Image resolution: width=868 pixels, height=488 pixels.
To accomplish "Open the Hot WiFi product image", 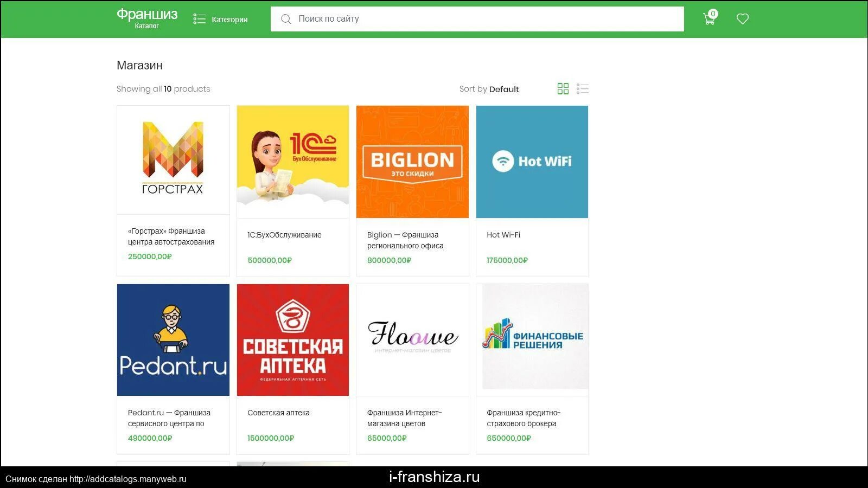I will click(x=532, y=162).
